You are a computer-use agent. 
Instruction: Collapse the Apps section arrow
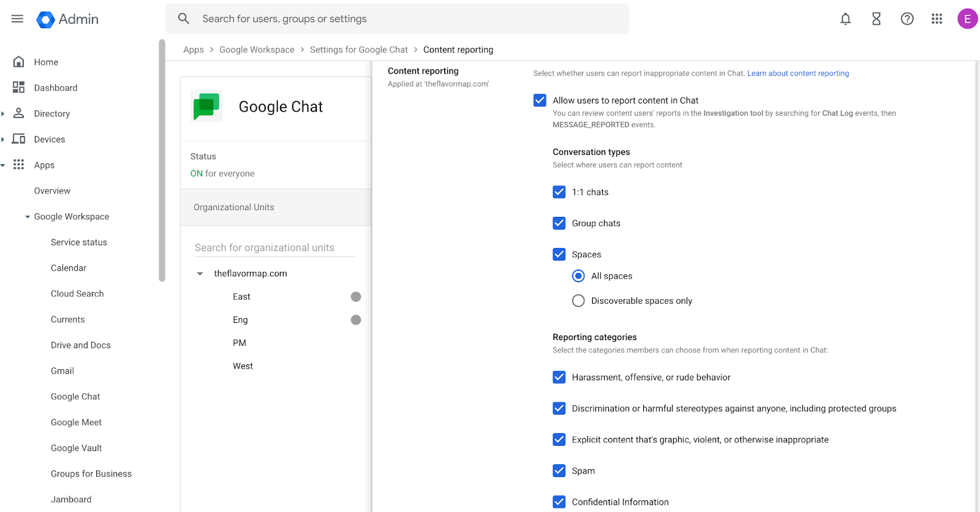[x=2, y=165]
